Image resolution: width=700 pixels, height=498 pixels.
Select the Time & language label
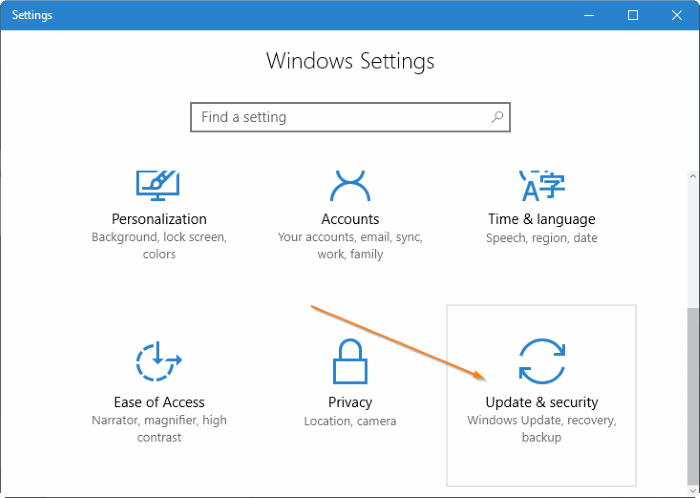pos(541,219)
